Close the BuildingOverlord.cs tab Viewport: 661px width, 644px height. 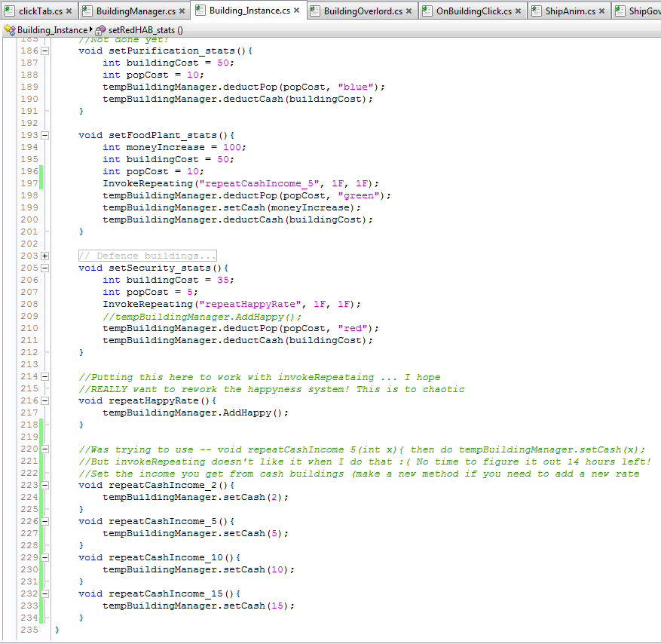pyautogui.click(x=409, y=11)
